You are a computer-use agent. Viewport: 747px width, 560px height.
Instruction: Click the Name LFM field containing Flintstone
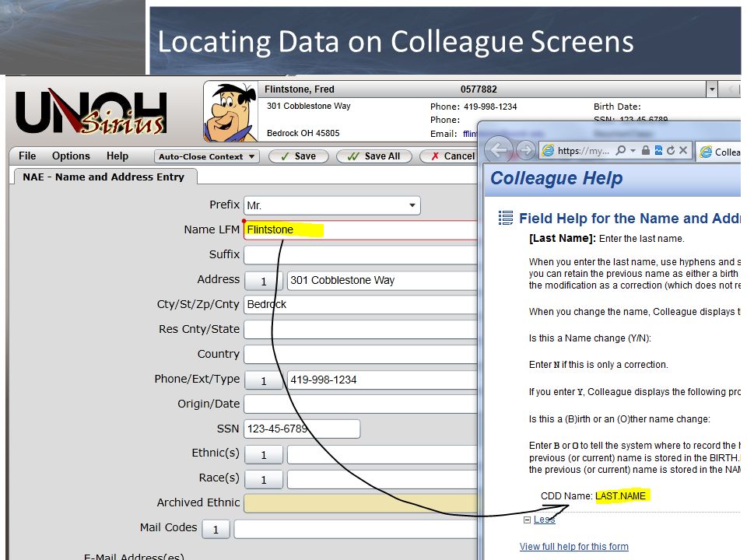point(360,229)
